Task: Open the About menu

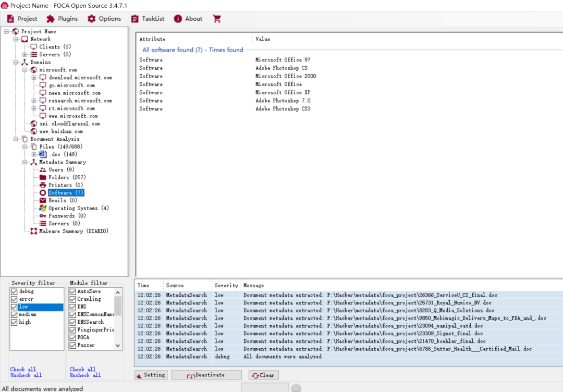Action: click(188, 19)
